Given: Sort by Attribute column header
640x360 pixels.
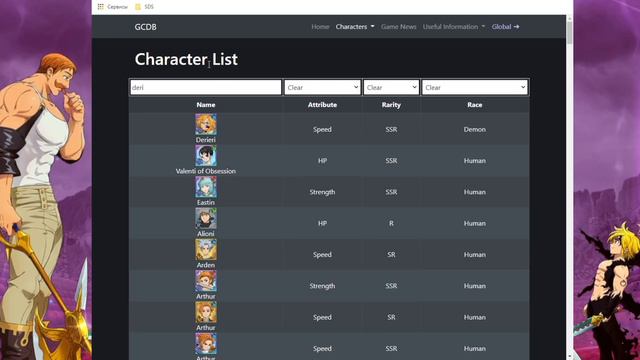Looking at the screenshot, I should coord(322,105).
